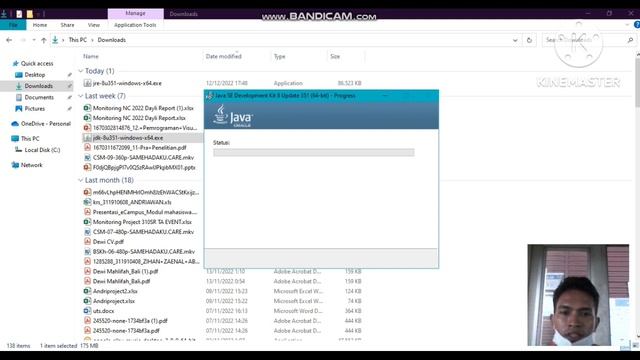Sort by Date modified column header

[224, 56]
